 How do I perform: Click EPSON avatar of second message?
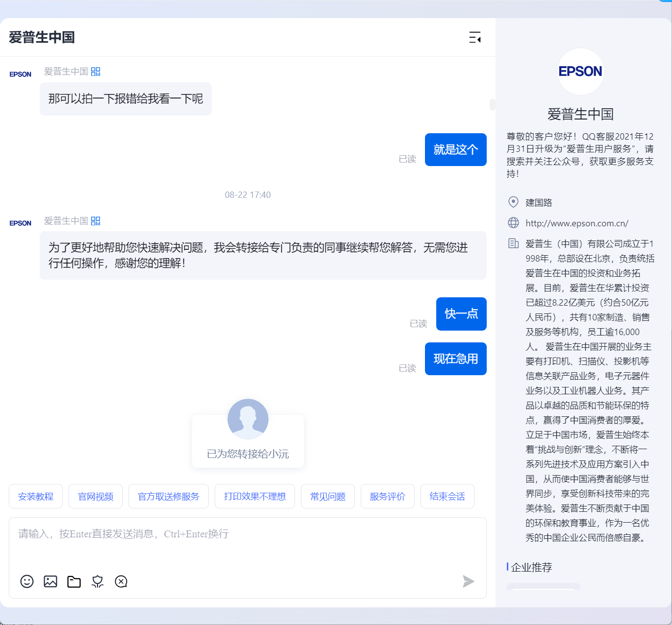click(20, 223)
